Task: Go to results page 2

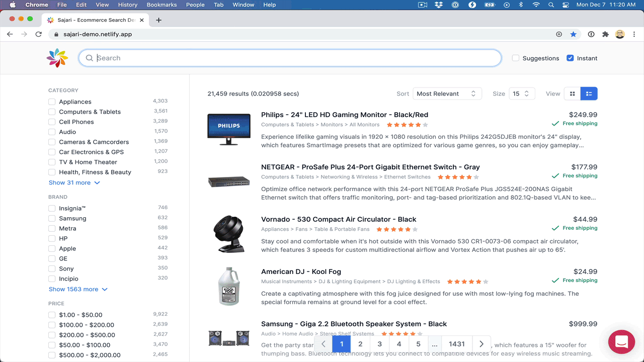Action: pyautogui.click(x=360, y=344)
